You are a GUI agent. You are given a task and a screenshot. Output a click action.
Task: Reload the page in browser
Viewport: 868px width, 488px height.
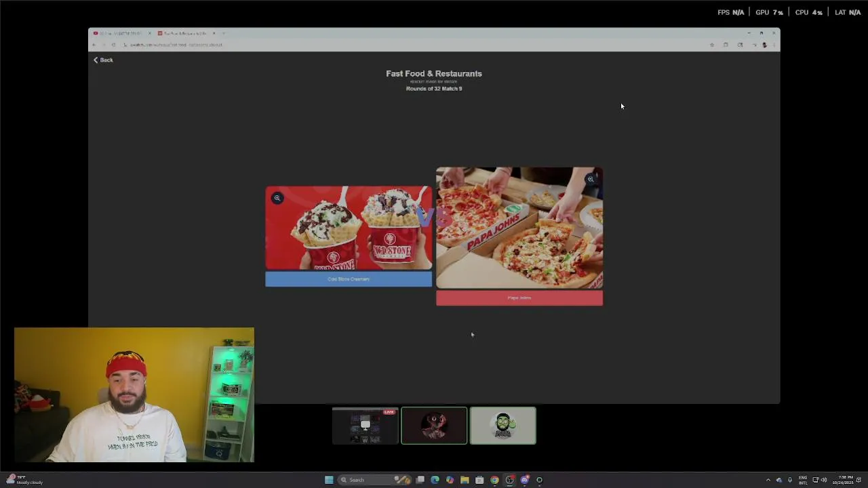coord(113,45)
